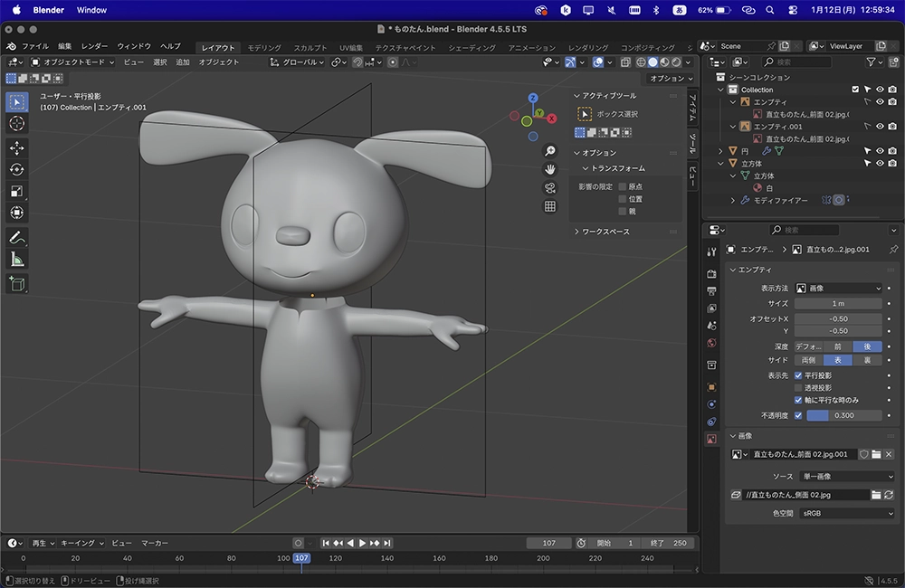Click the 3D cursor tool
The height and width of the screenshot is (588, 905).
tap(17, 123)
